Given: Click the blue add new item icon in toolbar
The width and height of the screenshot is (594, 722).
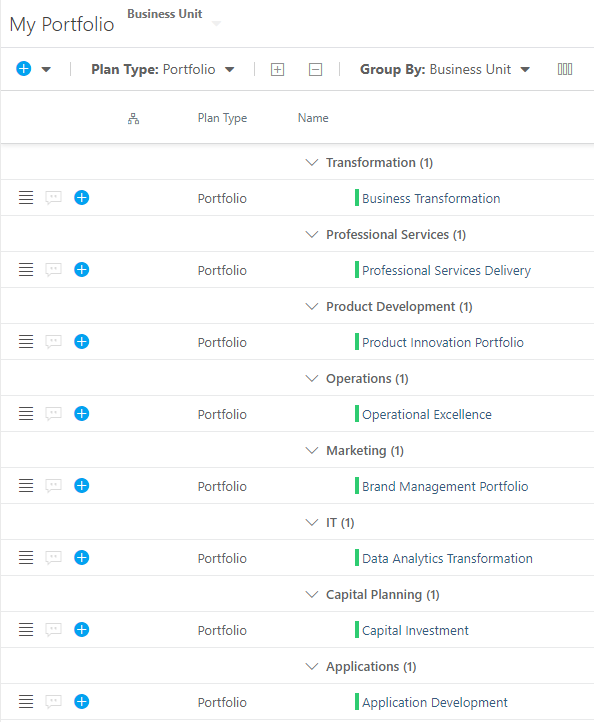Looking at the screenshot, I should pyautogui.click(x=23, y=69).
